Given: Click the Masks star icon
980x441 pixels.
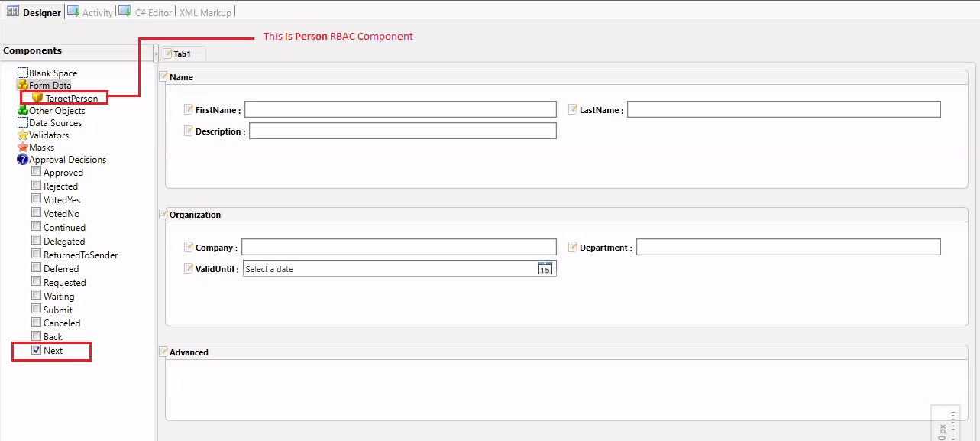Looking at the screenshot, I should (x=23, y=147).
